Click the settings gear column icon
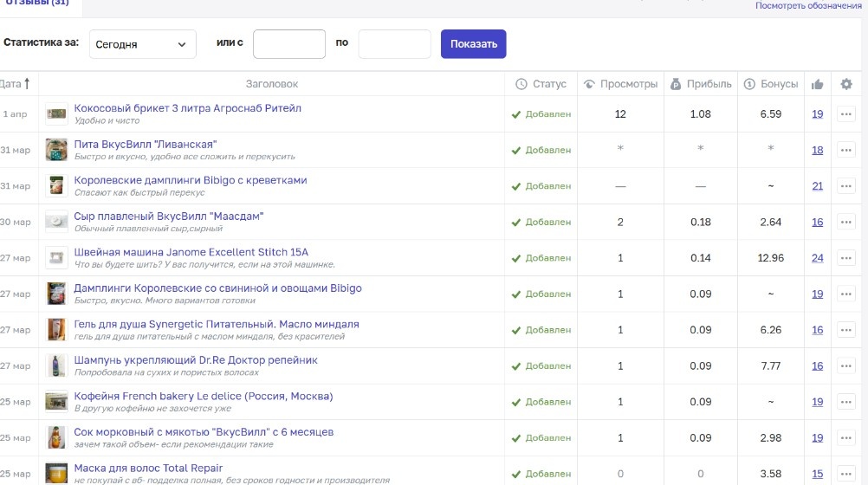The height and width of the screenshot is (485, 868). 846,84
